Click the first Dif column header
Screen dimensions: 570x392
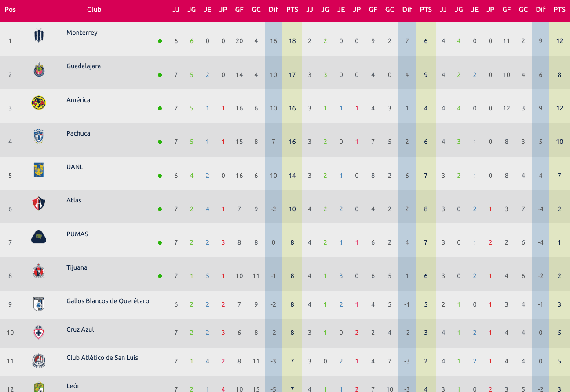pos(273,9)
